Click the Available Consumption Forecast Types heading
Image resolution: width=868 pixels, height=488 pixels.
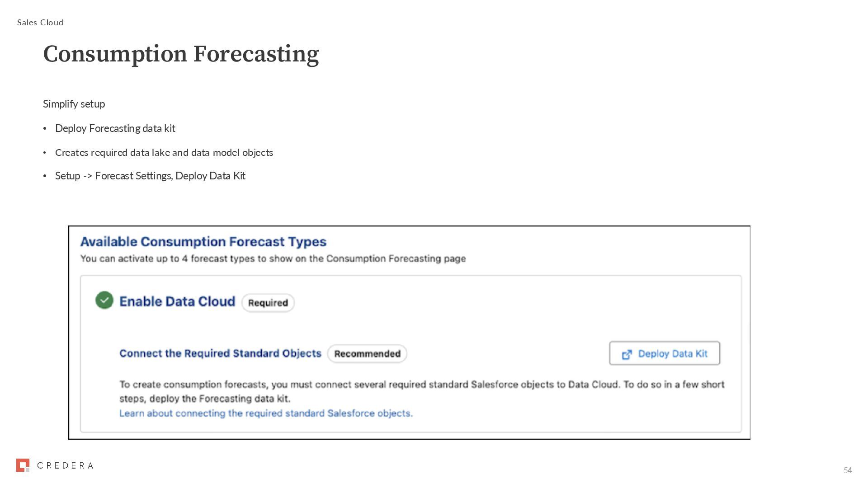pos(203,242)
